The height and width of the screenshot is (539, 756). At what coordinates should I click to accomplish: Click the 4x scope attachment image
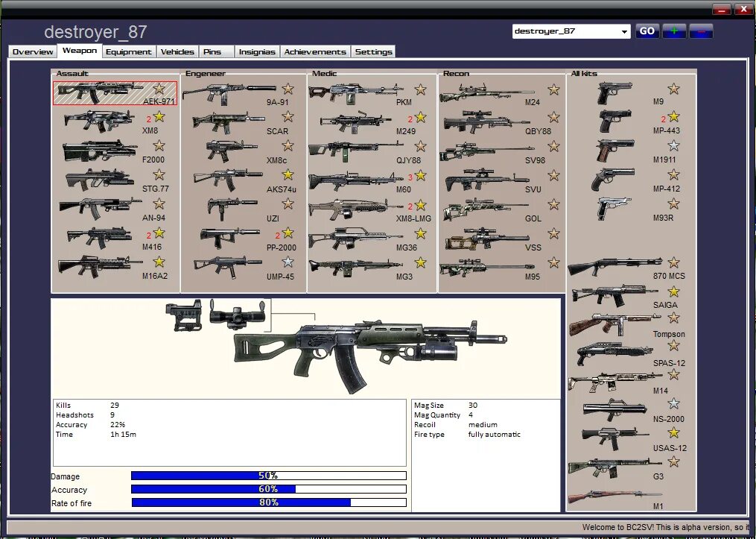coord(237,314)
